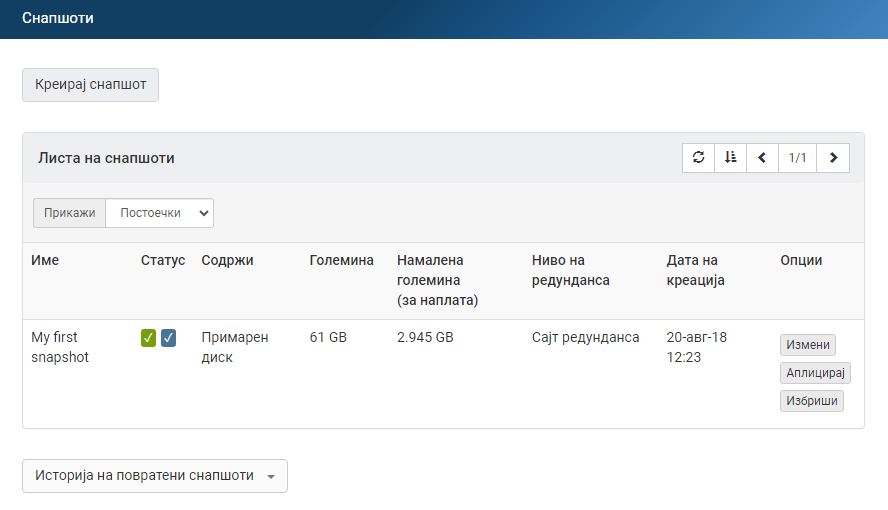Image resolution: width=888 pixels, height=510 pixels.
Task: Click the blue checkmark status icon
Action: coord(168,338)
